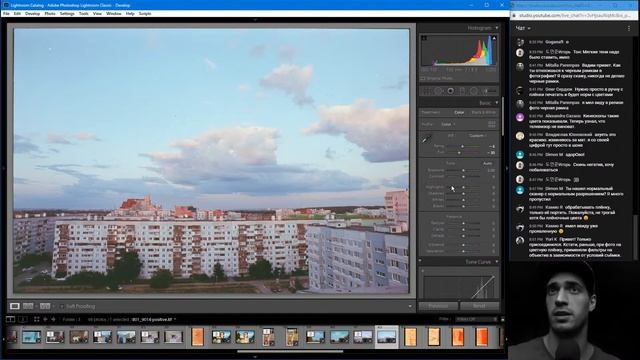Click the Reset button
Screen dimensions: 640x360
(x=479, y=306)
